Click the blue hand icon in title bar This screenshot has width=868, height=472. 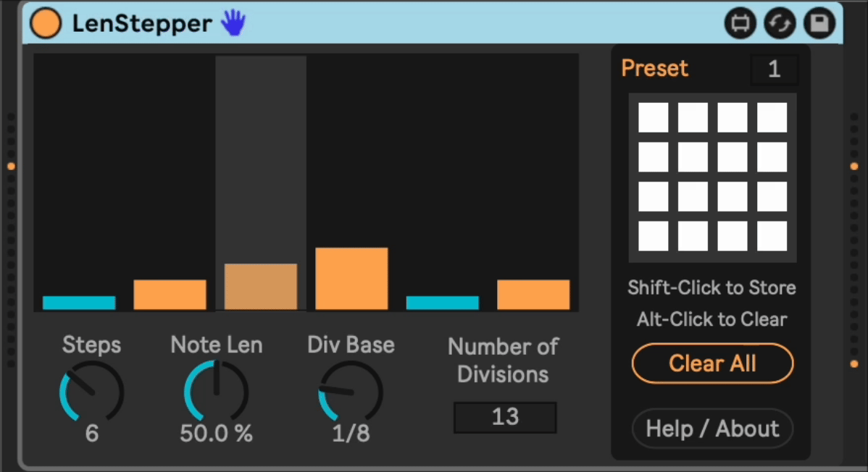233,23
